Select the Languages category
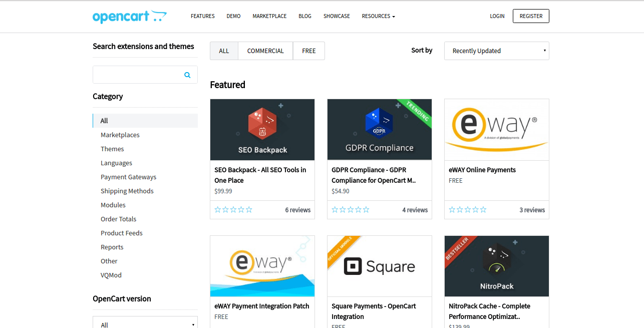The width and height of the screenshot is (644, 328). (116, 163)
